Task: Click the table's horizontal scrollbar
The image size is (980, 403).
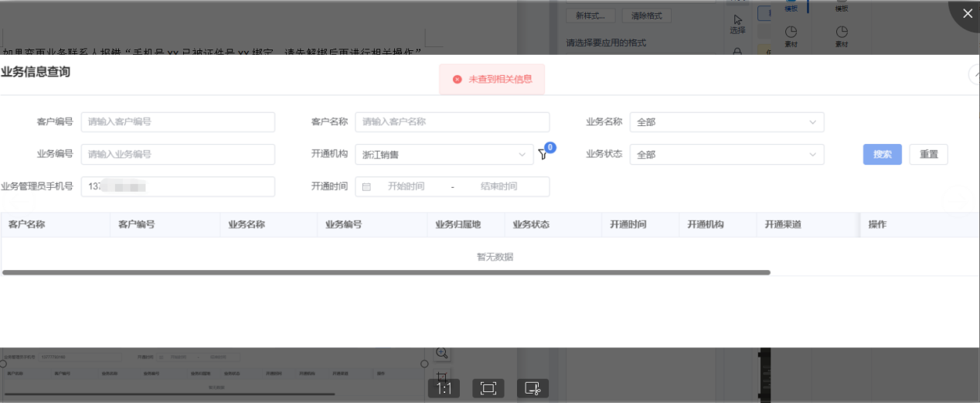Action: point(386,272)
